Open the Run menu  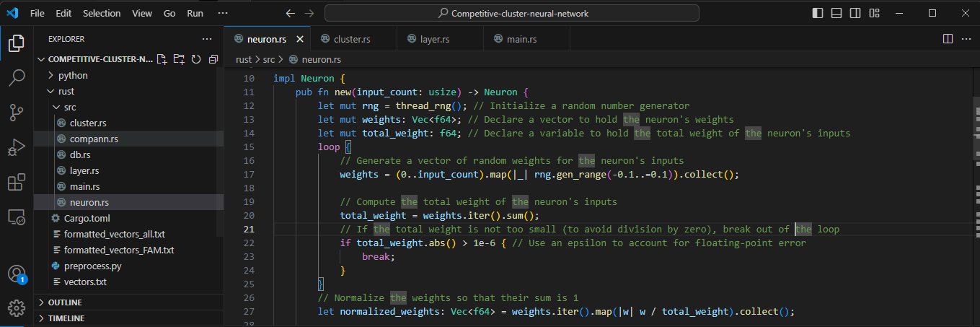(195, 13)
